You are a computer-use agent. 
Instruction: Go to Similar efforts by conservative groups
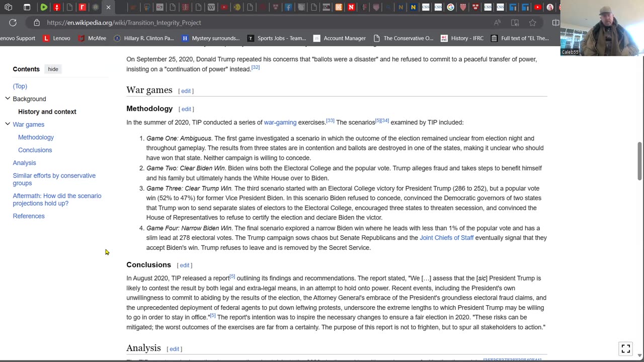pos(54,179)
